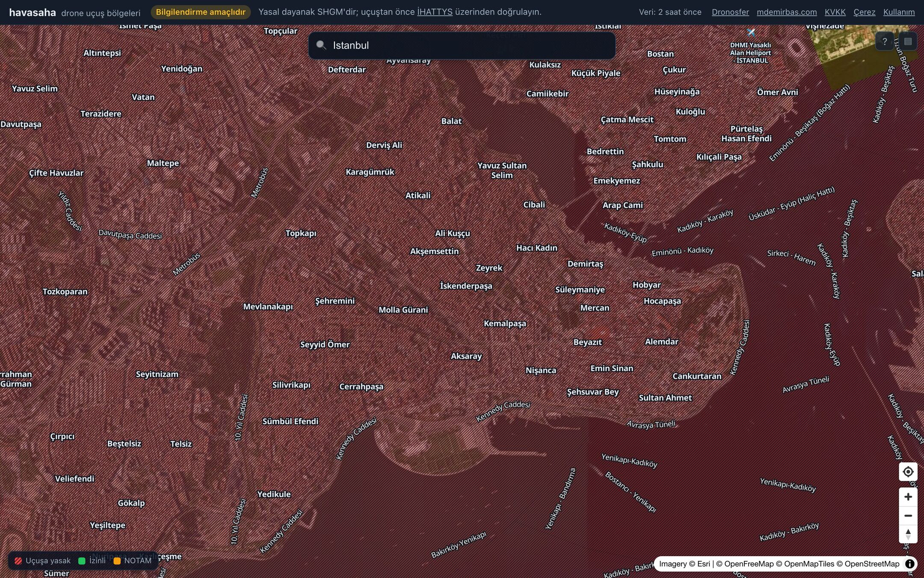This screenshot has width=924, height=578.
Task: Open the OpenFreeMap attribution link
Action: (x=745, y=564)
